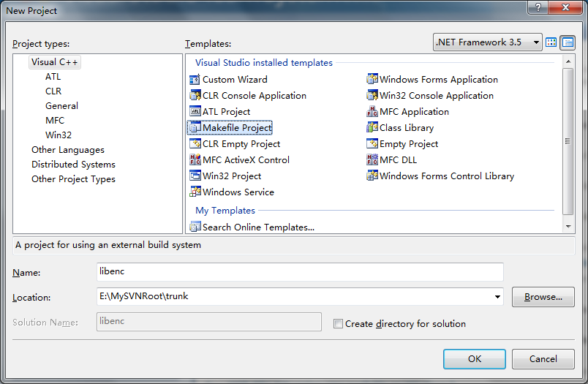Image resolution: width=588 pixels, height=384 pixels.
Task: Cancel the New Project dialog
Action: click(x=543, y=359)
